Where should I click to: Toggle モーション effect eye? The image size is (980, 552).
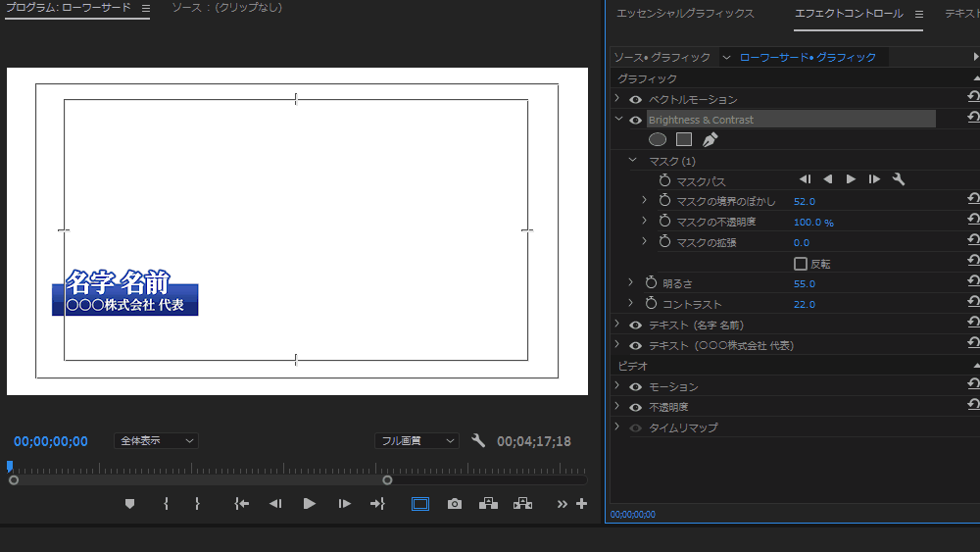636,387
